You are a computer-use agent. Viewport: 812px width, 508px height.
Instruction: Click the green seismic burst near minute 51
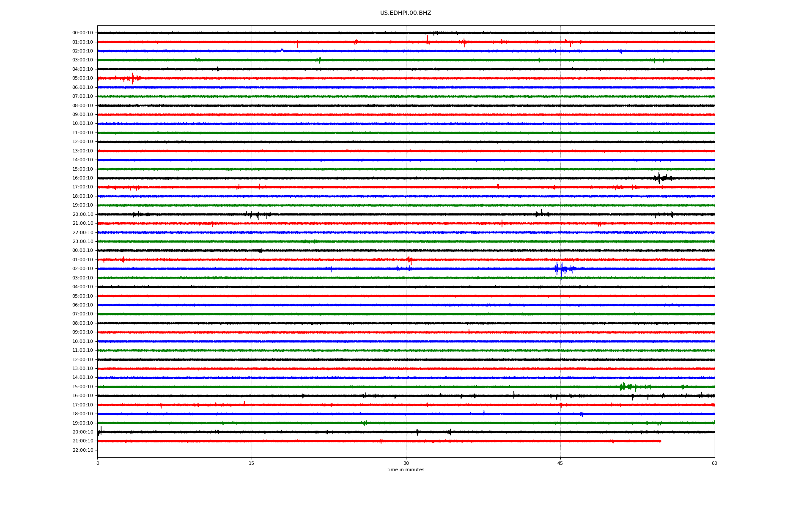[623, 387]
